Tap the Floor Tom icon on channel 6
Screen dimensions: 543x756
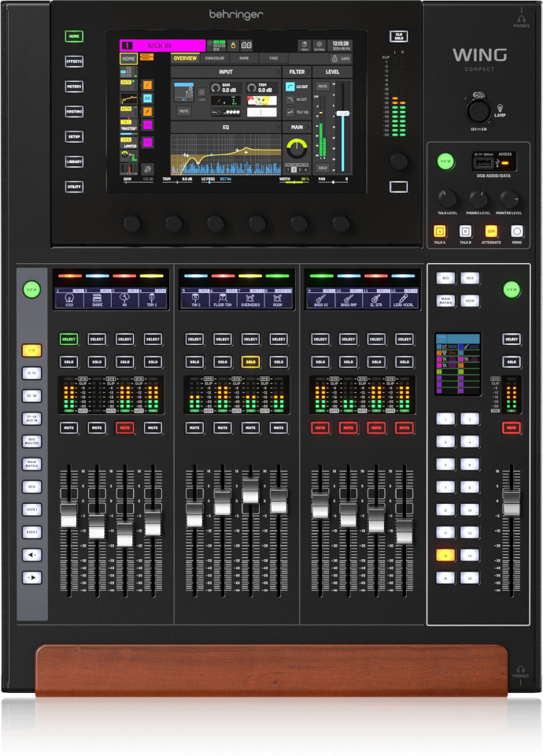click(223, 298)
